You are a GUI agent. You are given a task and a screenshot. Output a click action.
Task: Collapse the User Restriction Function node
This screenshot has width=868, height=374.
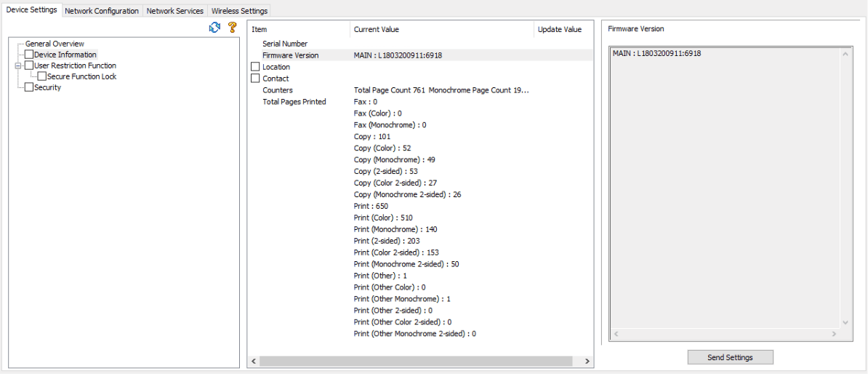coord(17,65)
